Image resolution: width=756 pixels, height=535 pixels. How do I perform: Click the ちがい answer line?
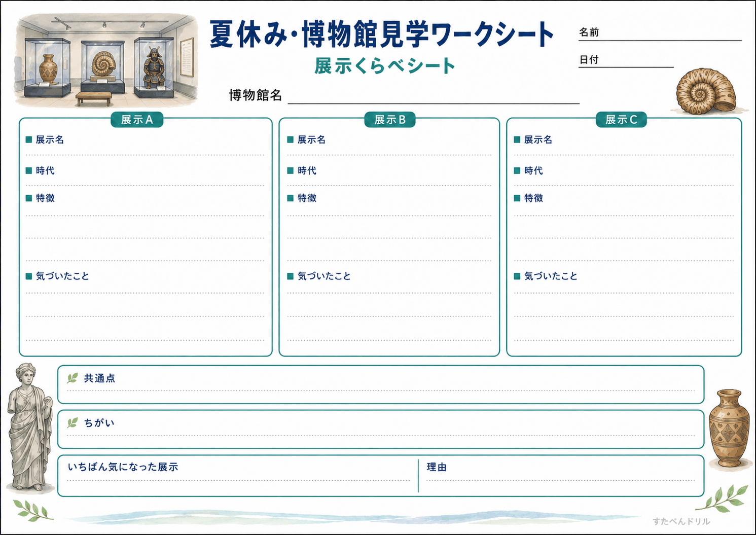coord(381,435)
